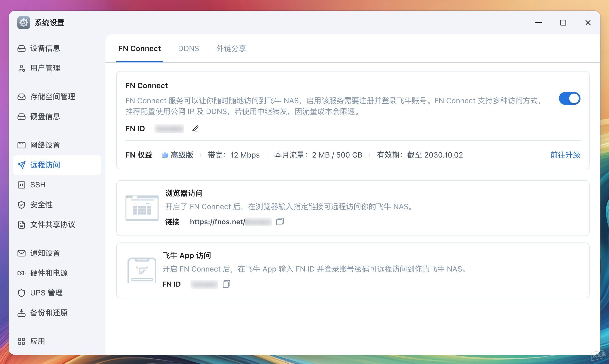This screenshot has width=609, height=364.
Task: Open 文件共享协议 settings
Action: (x=52, y=225)
